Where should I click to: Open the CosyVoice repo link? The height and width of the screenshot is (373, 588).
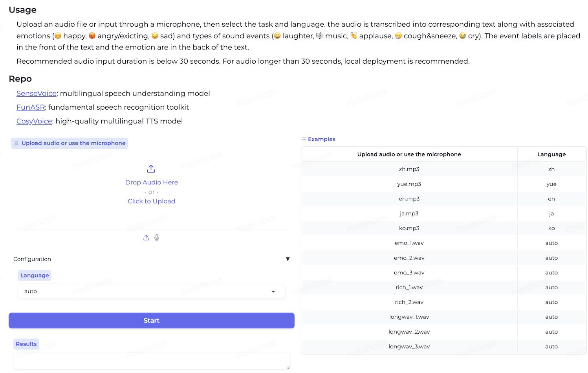(x=34, y=121)
